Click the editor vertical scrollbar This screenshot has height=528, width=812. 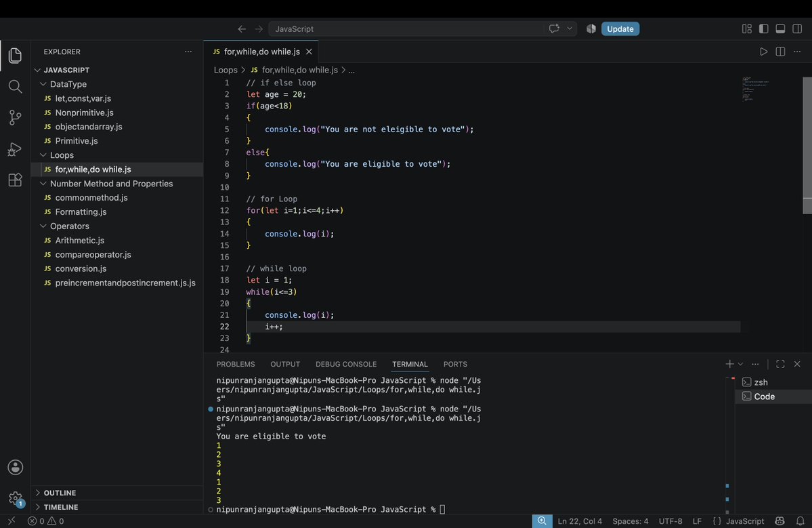(807, 145)
